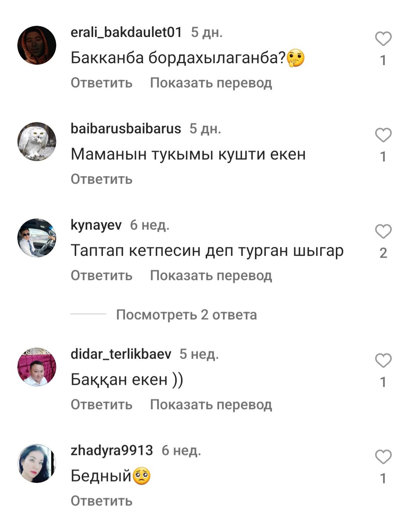This screenshot has height=532, width=416.
Task: Open zhadyra9913's profile avatar
Action: pyautogui.click(x=37, y=463)
